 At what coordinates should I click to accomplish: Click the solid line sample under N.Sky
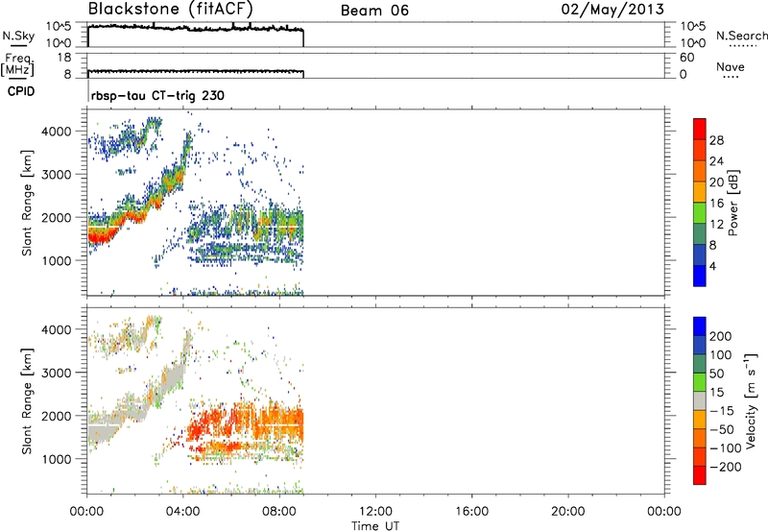click(x=18, y=46)
